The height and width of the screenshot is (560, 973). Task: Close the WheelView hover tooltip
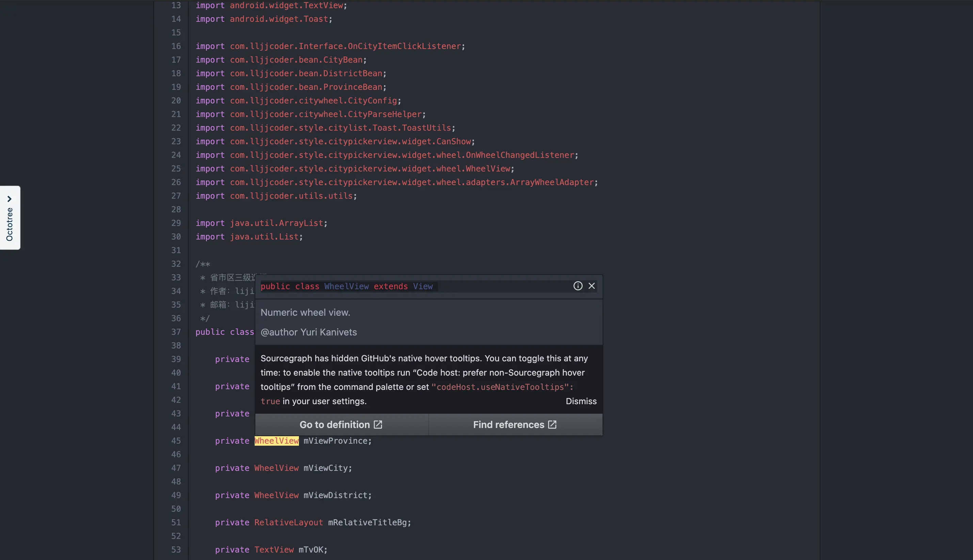click(592, 286)
